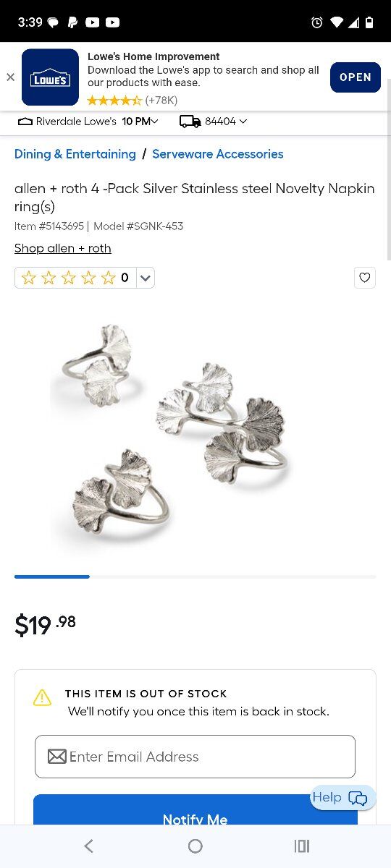Open Dining & Entertaining breadcrumb
This screenshot has height=868, width=391.
[75, 154]
